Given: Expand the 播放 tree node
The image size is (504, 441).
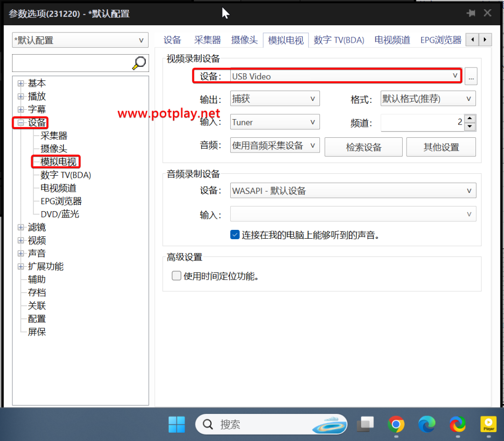Looking at the screenshot, I should 21,96.
